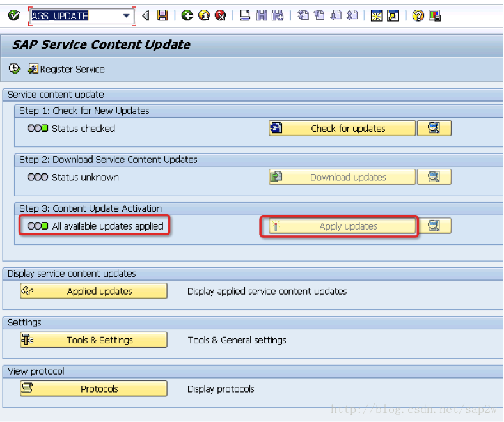Screen dimensions: 504x422
Task: Click the 'Service content update' group header
Action: point(56,95)
